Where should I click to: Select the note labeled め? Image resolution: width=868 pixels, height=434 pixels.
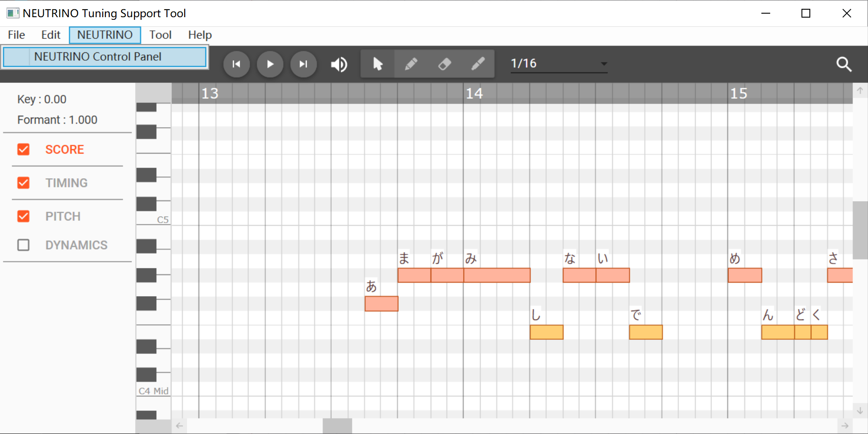tap(745, 275)
